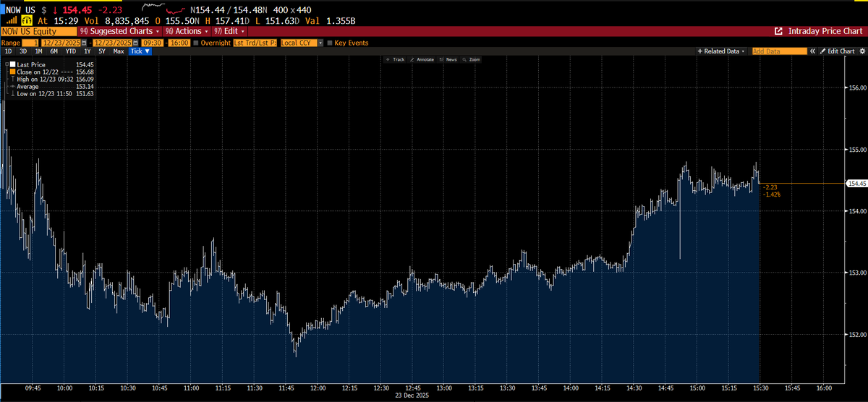This screenshot has width=868, height=402.
Task: Click the start time field 09:30
Action: [x=153, y=43]
